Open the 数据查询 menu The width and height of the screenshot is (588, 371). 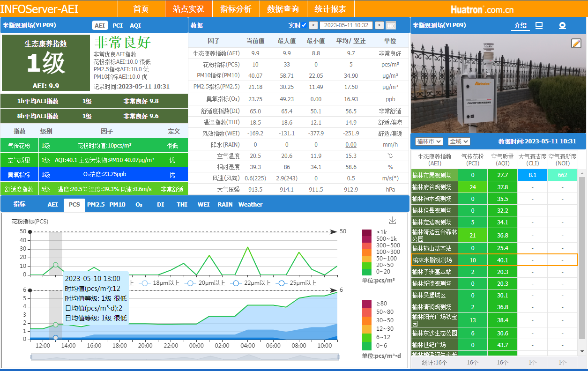283,9
